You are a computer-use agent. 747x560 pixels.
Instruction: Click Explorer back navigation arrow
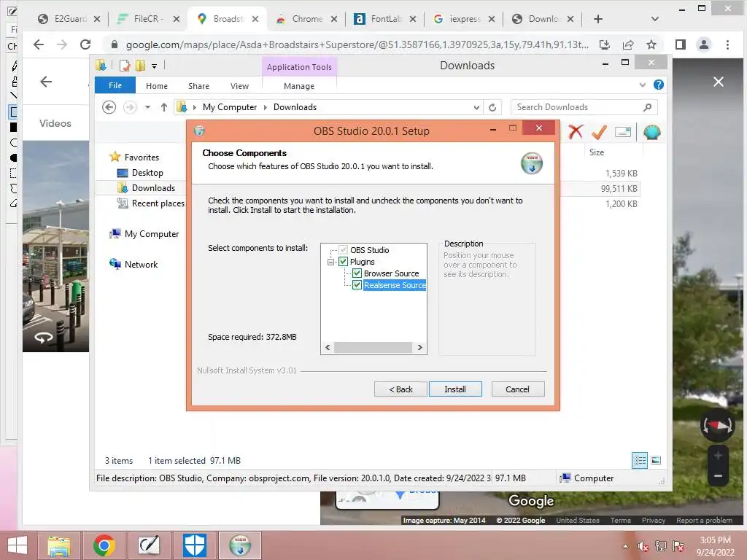coord(109,107)
